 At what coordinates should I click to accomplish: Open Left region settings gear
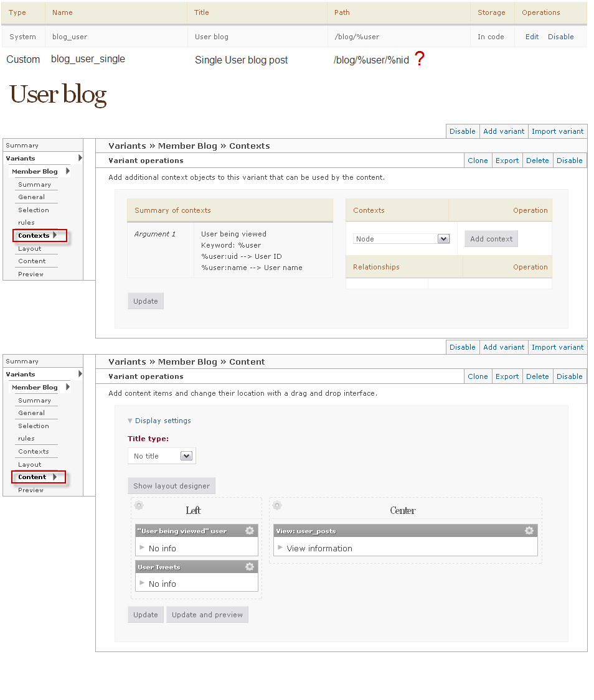(139, 505)
